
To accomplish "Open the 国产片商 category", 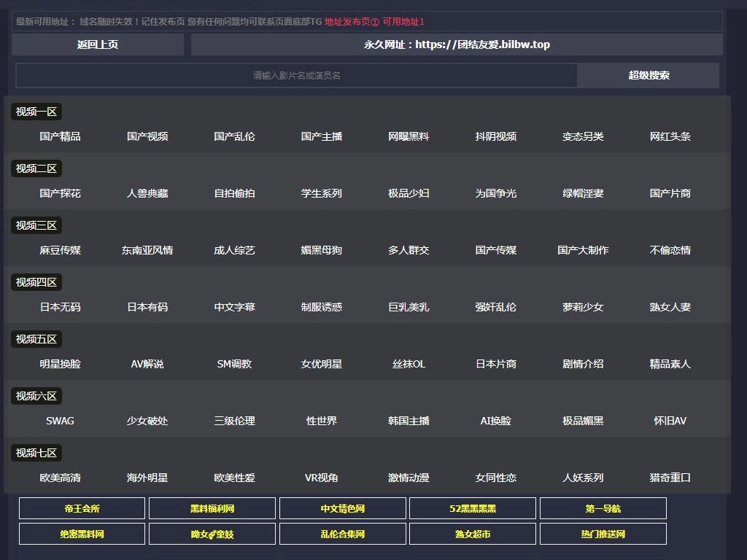I will (x=670, y=193).
